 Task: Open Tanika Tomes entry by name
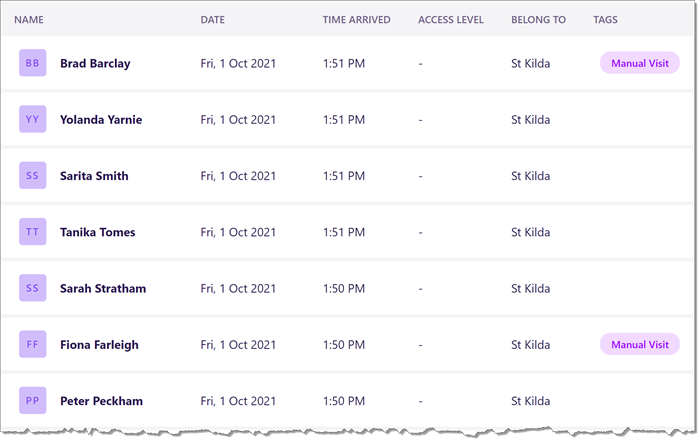click(x=97, y=232)
